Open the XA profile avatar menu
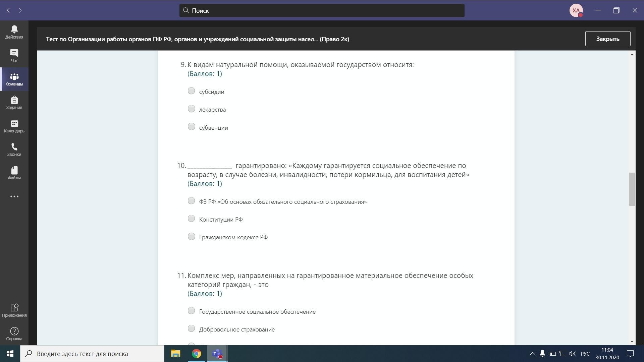 (x=576, y=10)
